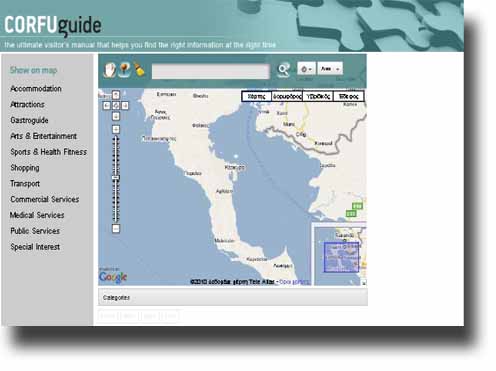
Task: Pan the map right with arrow button
Action: (x=125, y=106)
